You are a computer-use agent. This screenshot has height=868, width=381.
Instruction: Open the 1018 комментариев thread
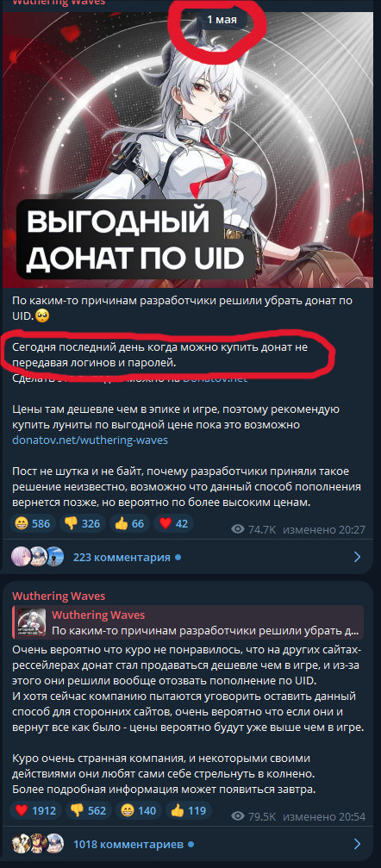click(128, 845)
